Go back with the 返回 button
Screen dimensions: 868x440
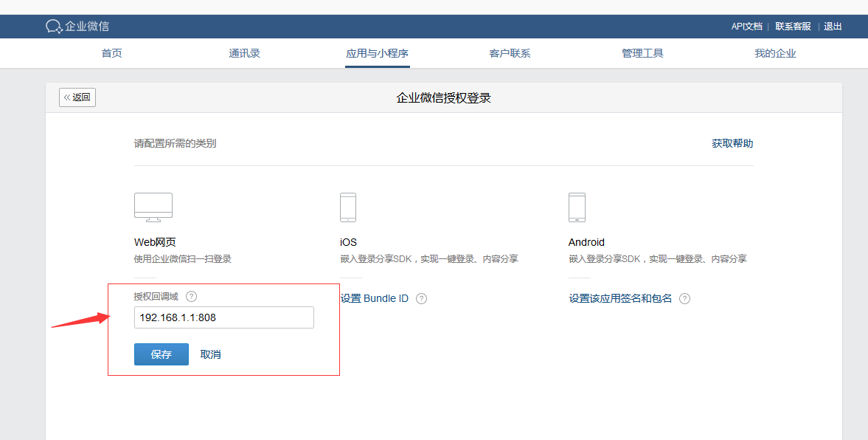(x=77, y=97)
